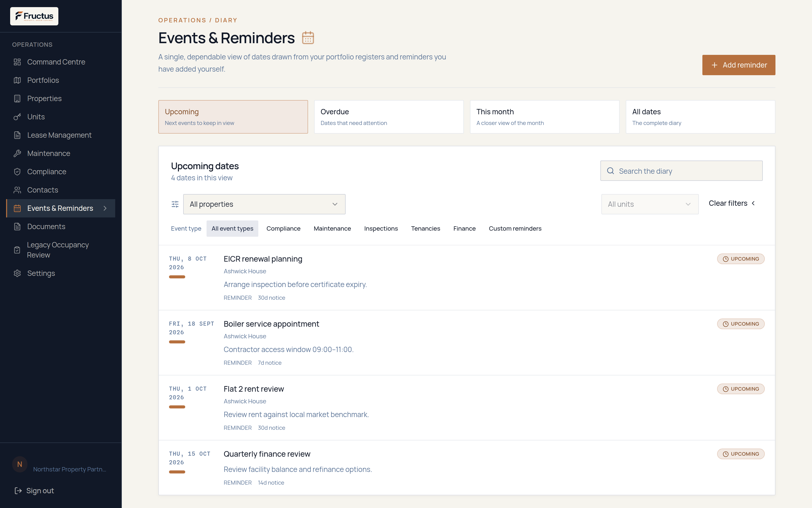This screenshot has width=812, height=508.
Task: Click the calendar icon beside page title
Action: click(308, 38)
